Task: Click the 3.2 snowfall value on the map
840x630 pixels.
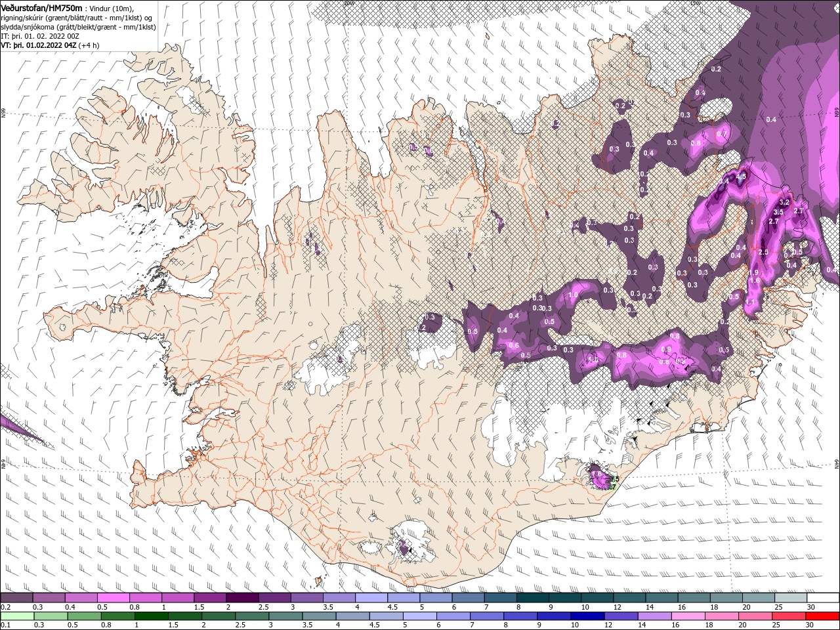Action: (x=784, y=203)
